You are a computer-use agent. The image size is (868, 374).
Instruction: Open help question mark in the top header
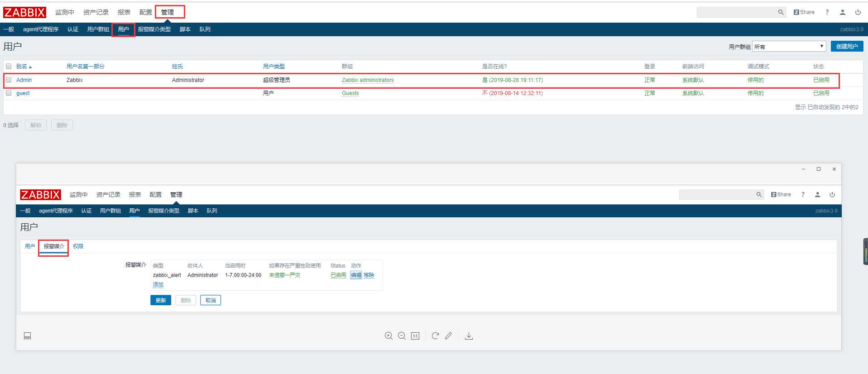click(x=827, y=12)
